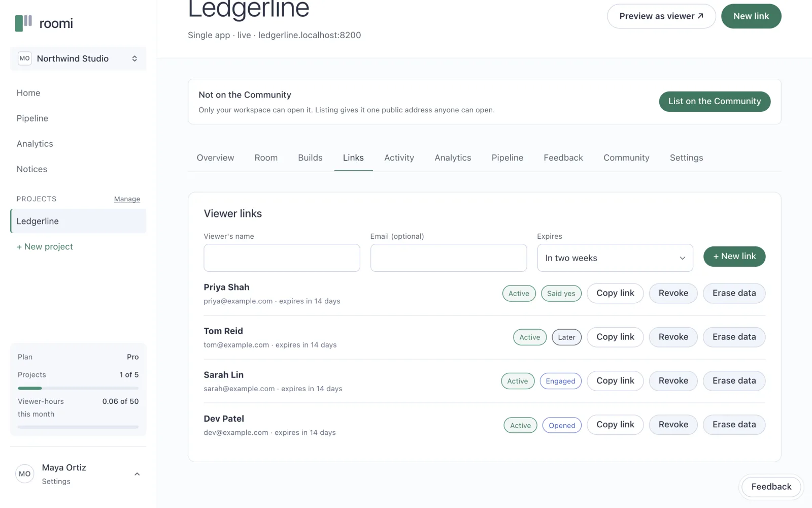Copy link for Tom Reid
Viewport: 812px width, 508px height.
615,337
